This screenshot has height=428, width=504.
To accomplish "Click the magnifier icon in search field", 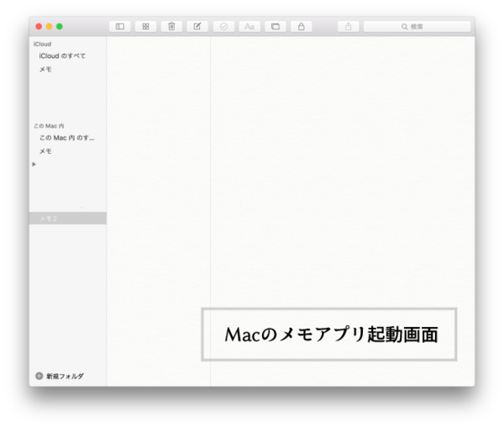I will [404, 27].
